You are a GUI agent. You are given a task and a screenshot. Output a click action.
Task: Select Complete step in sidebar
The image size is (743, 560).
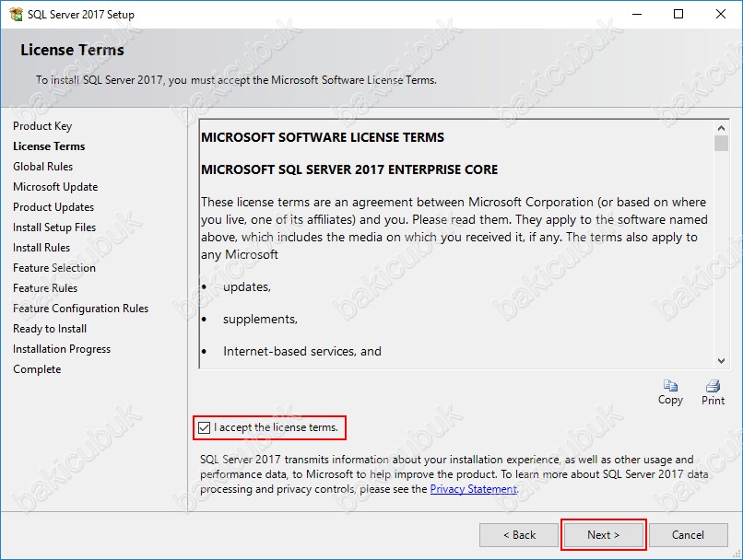37,369
